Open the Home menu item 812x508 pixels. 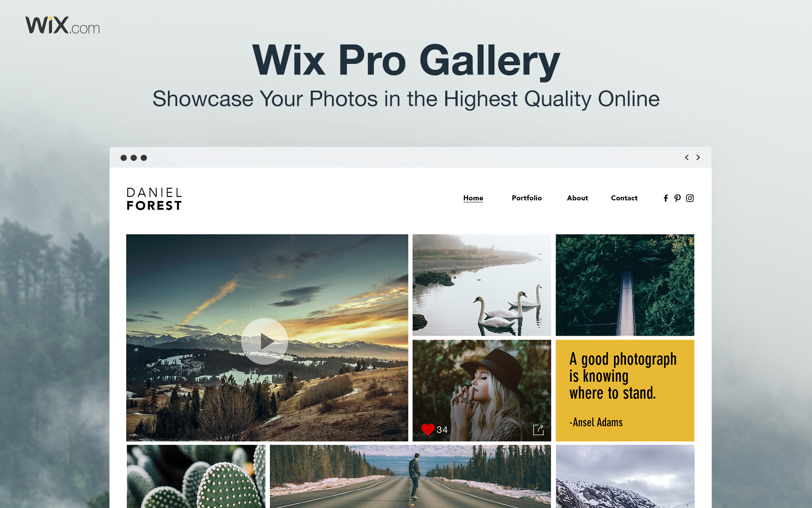[x=473, y=198]
